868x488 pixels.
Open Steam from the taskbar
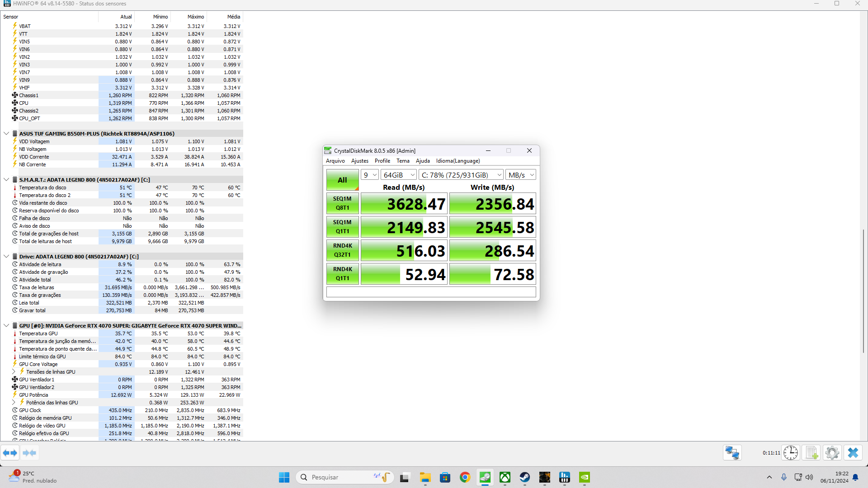[525, 477]
